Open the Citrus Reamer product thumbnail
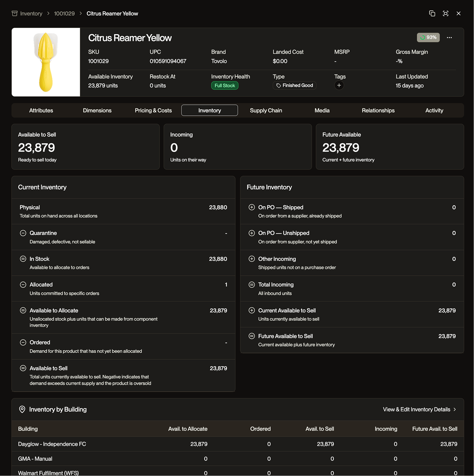 click(46, 62)
